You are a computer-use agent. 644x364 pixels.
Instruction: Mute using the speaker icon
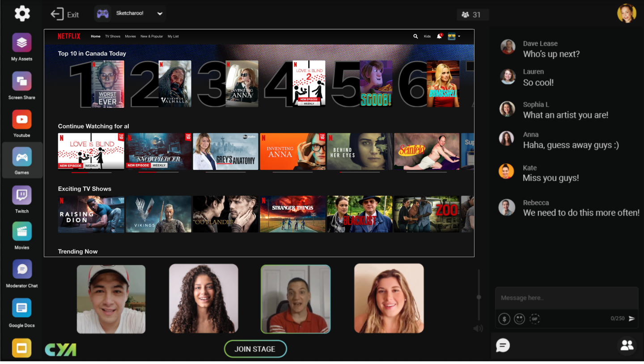click(x=478, y=329)
